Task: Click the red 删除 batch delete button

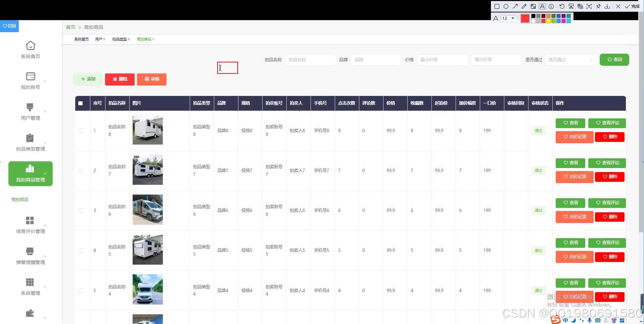Action: [x=120, y=79]
